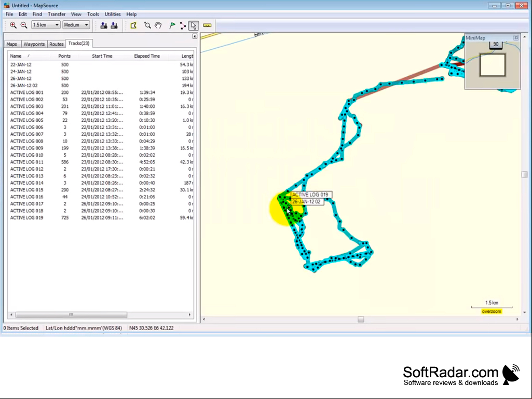Open the Utilities menu
This screenshot has width=532, height=399.
click(x=113, y=14)
